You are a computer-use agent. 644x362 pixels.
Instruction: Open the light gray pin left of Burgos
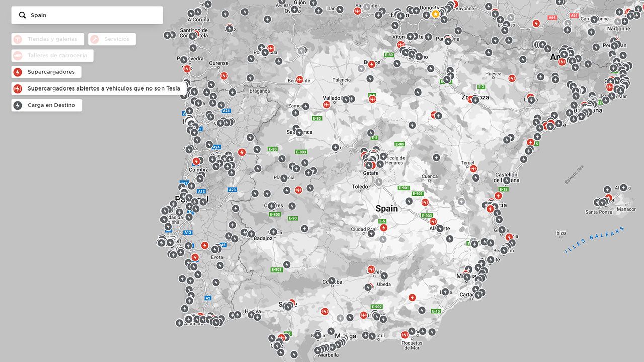[361, 68]
